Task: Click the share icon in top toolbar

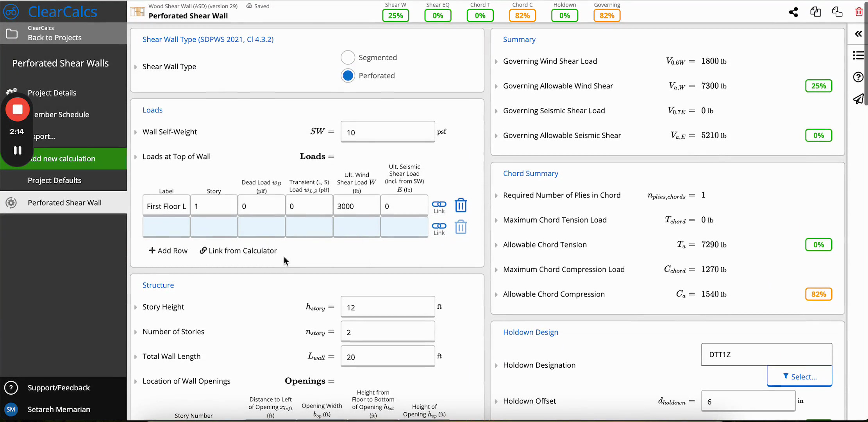Action: (x=793, y=12)
